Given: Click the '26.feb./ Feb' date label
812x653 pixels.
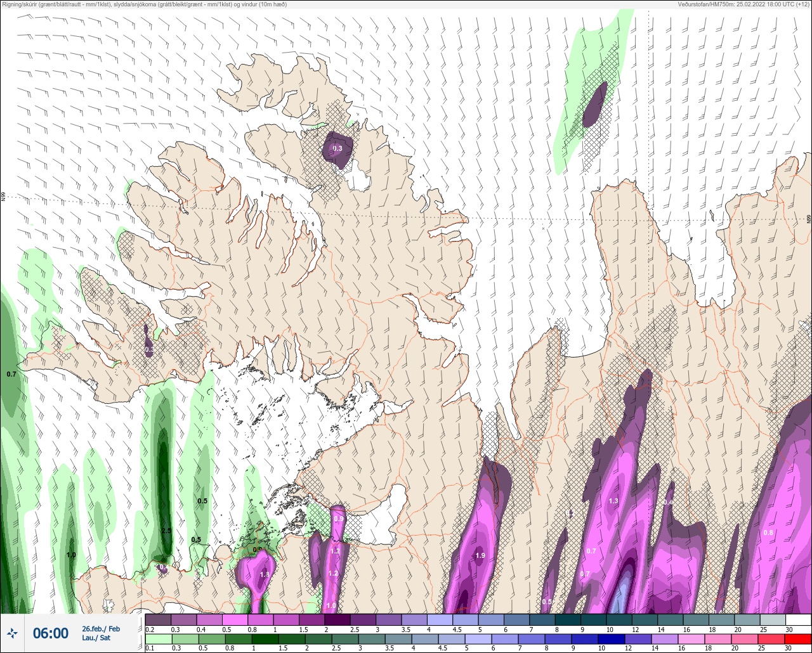Looking at the screenshot, I should pyautogui.click(x=101, y=628).
